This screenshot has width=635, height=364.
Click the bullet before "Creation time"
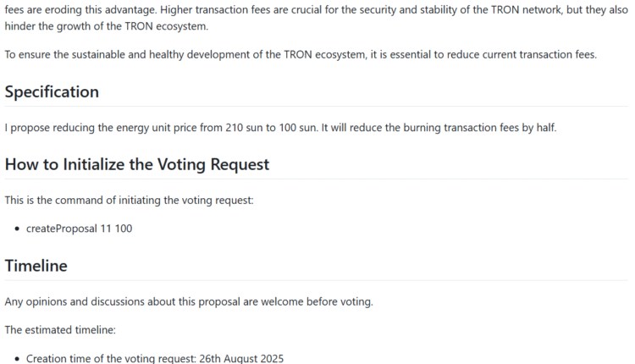click(18, 359)
